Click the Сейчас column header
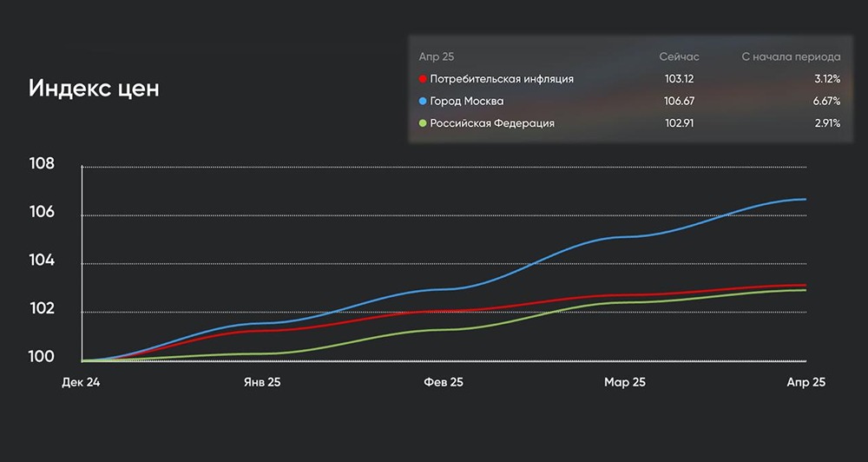Viewport: 868px width, 462px height. point(679,57)
